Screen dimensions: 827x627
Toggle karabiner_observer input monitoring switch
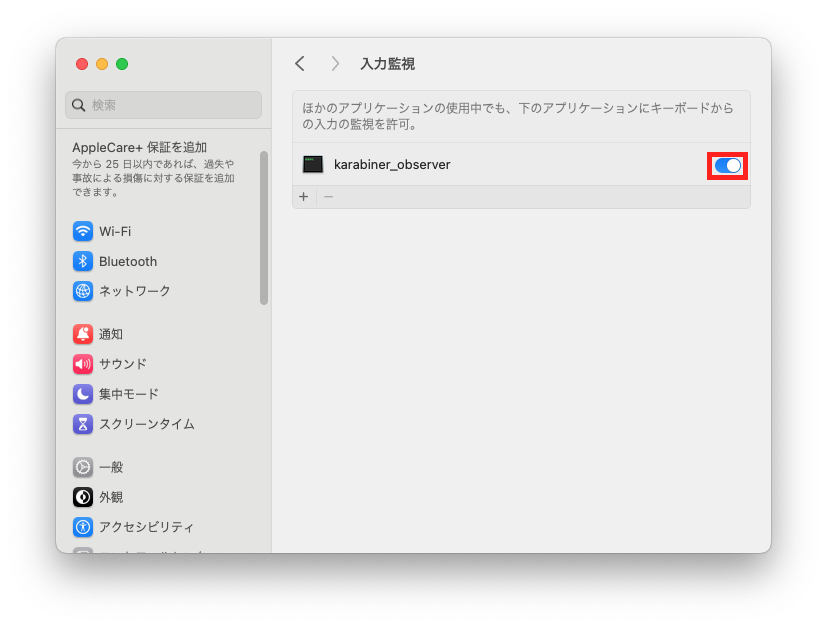(728, 166)
